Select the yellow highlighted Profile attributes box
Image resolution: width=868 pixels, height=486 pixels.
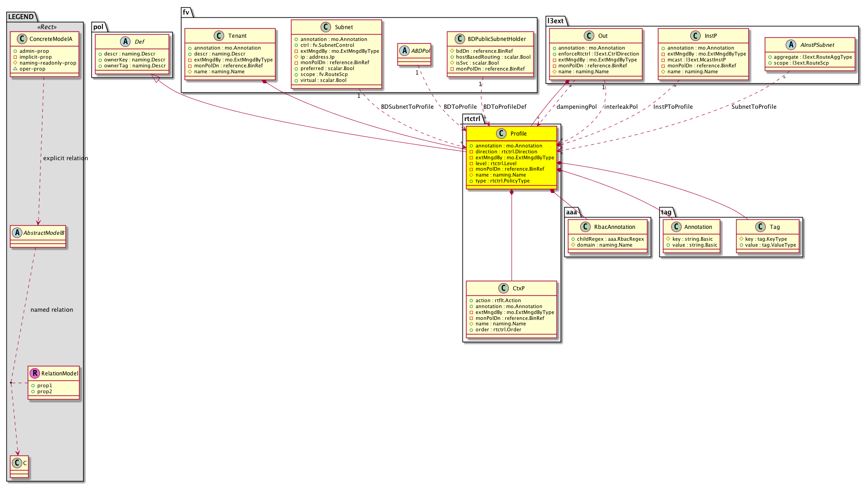click(511, 163)
